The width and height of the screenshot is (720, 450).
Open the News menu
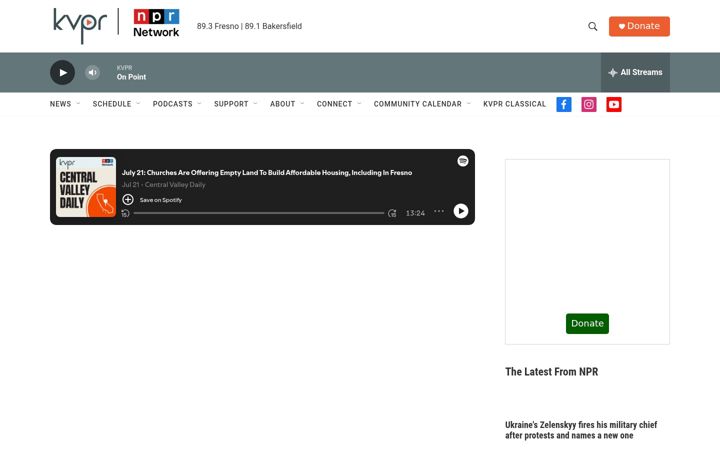click(x=60, y=104)
